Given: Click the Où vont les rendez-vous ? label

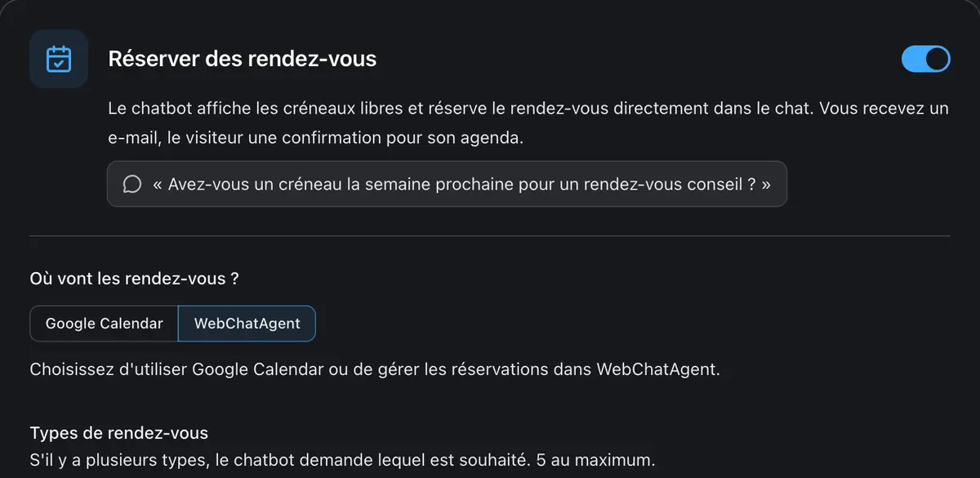Looking at the screenshot, I should pos(134,279).
